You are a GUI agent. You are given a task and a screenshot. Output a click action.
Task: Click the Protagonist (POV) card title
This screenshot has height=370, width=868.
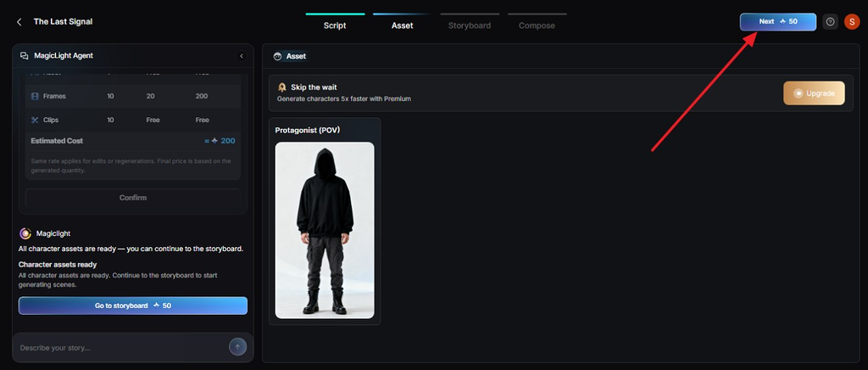[307, 130]
